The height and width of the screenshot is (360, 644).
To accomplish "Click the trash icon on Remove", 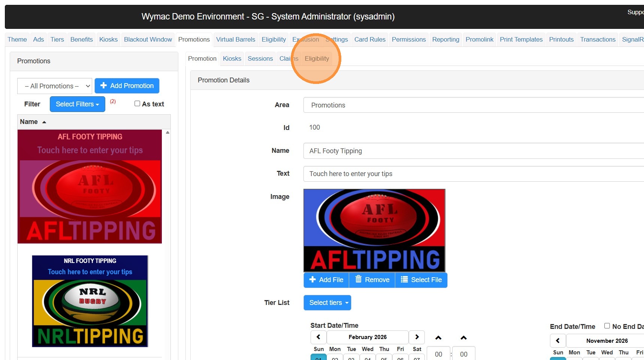I will (x=359, y=279).
